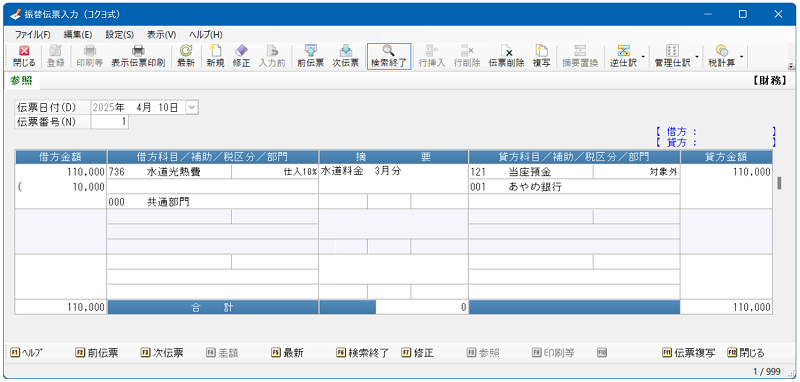
Task: Click the 水道光熱費 debit account cell
Action: tap(169, 172)
